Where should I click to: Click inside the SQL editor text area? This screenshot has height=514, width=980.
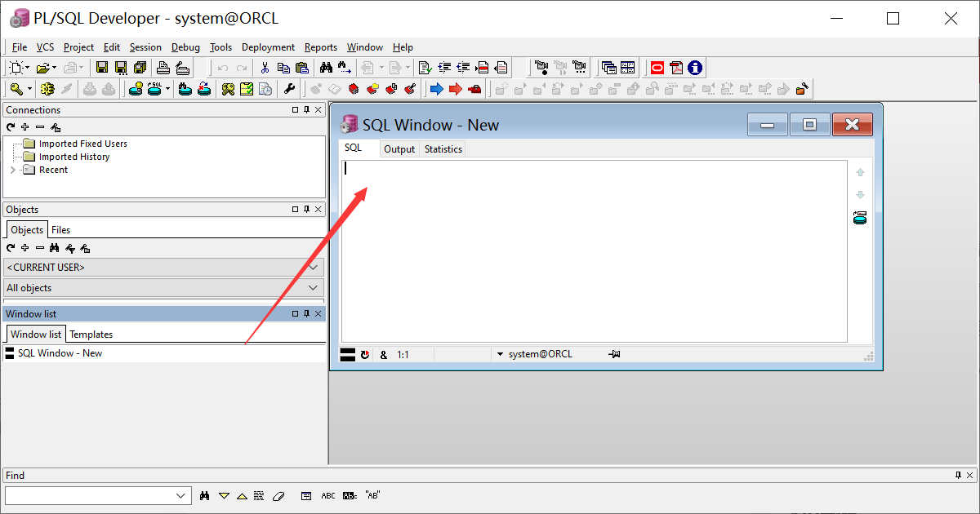tap(594, 250)
